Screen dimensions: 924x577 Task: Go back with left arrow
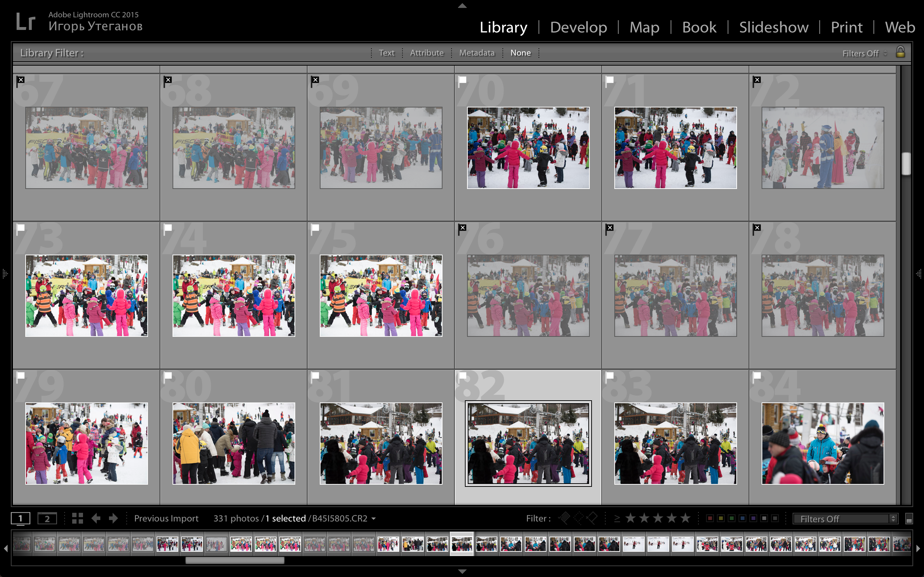(x=96, y=518)
